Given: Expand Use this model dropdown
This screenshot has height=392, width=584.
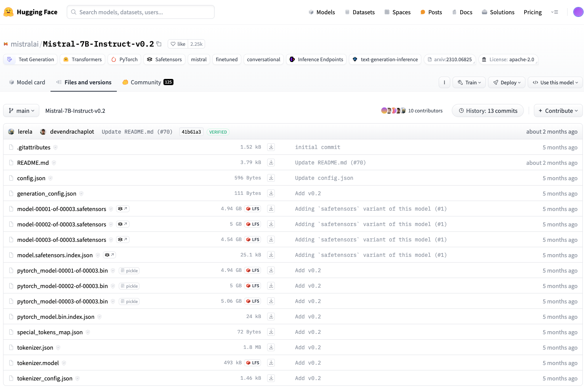Looking at the screenshot, I should pyautogui.click(x=555, y=82).
